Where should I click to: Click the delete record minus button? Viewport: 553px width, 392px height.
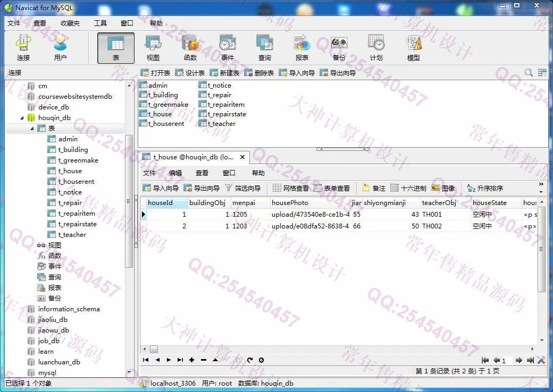pos(204,360)
